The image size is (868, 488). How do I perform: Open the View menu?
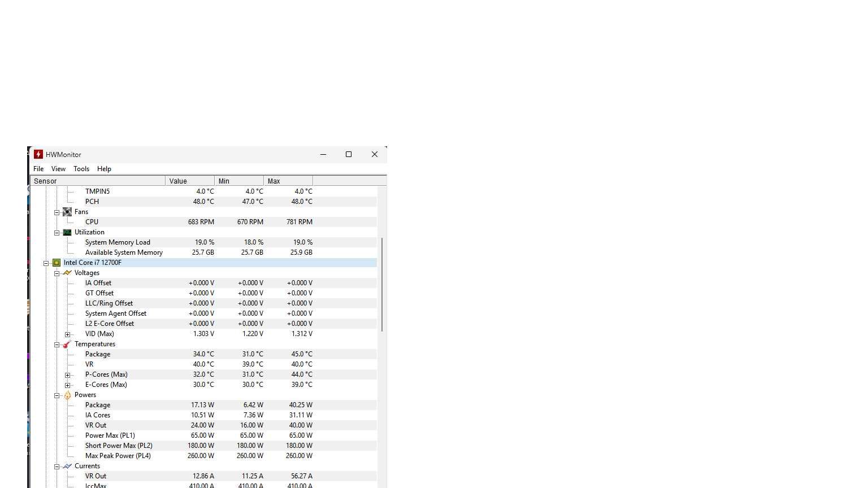click(x=58, y=169)
